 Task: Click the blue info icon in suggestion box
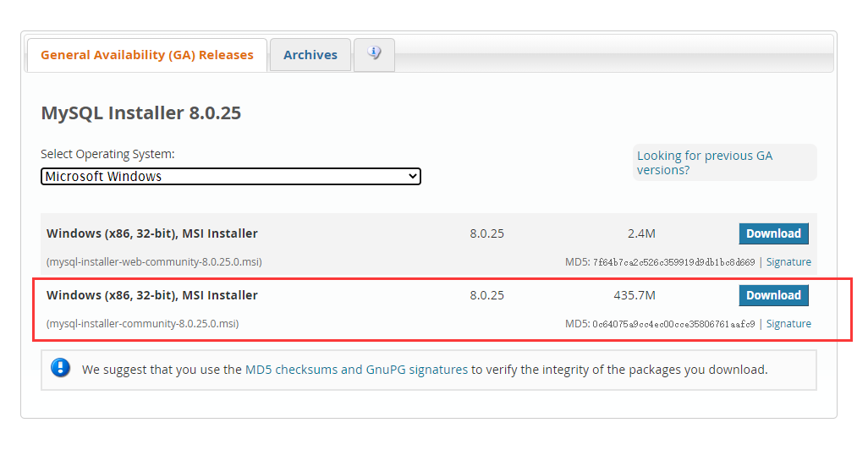tap(61, 368)
